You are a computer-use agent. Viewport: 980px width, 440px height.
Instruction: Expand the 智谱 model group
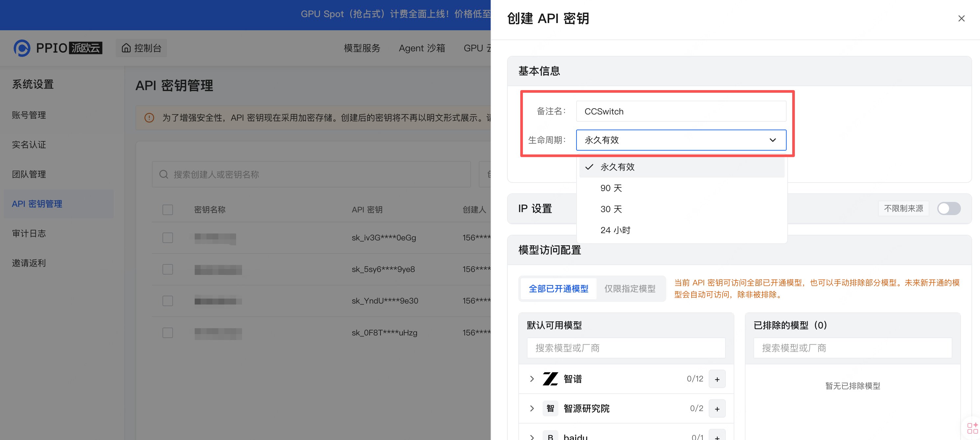tap(532, 379)
